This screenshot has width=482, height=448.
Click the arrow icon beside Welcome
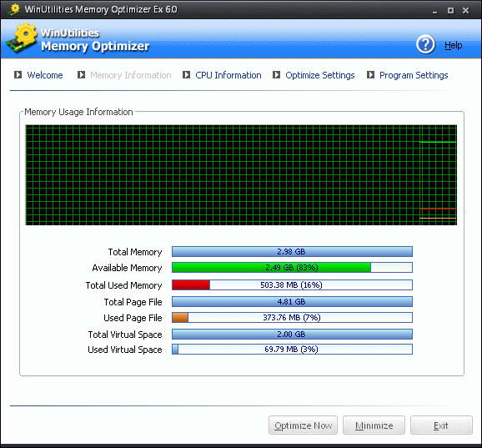(18, 75)
